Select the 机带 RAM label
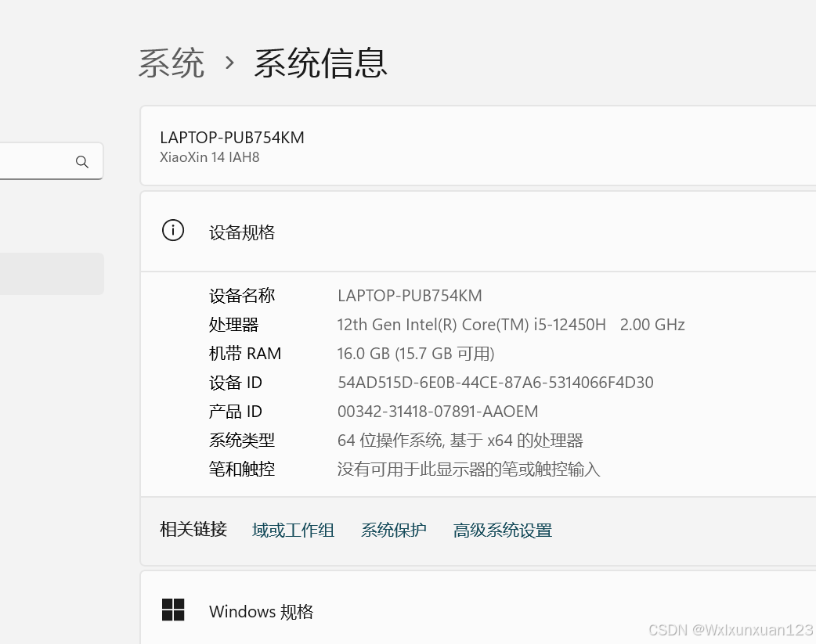816x644 pixels. (244, 354)
